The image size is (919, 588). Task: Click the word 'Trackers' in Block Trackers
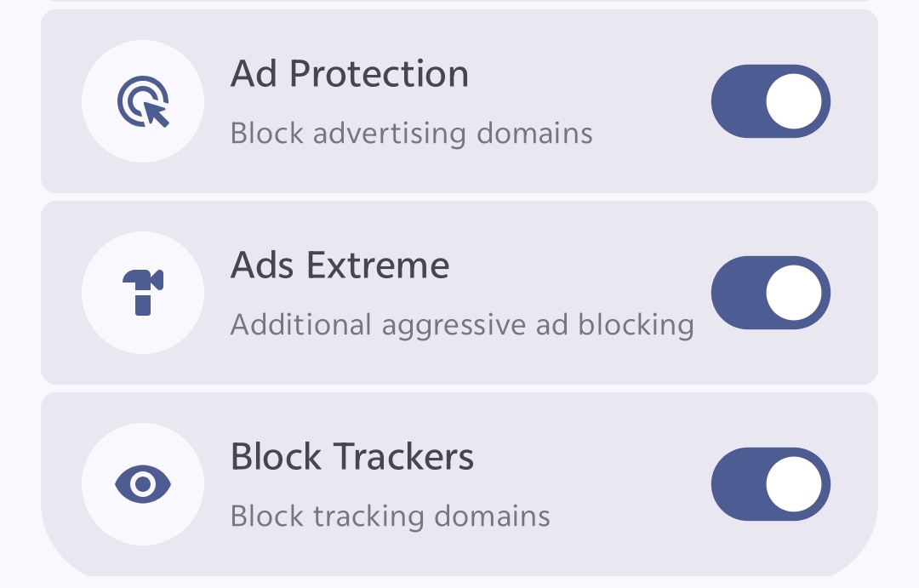[402, 458]
